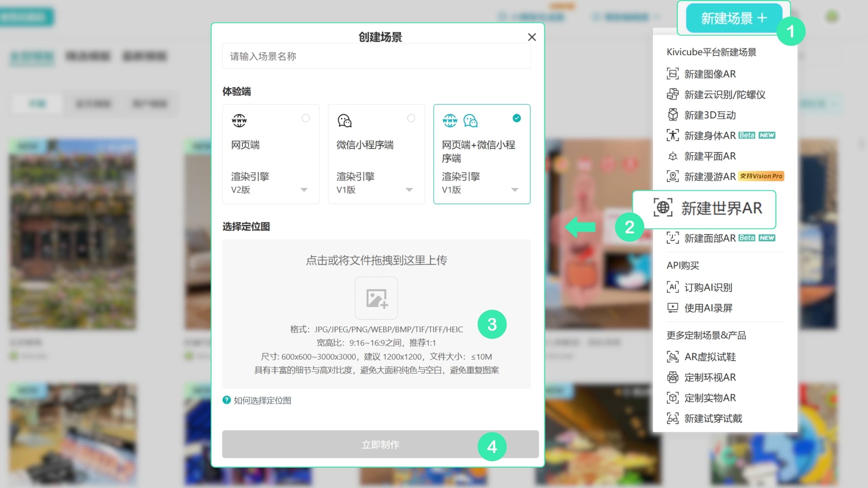Viewport: 868px width, 488px height.
Task: Click the 使用AI录屏 screen record icon
Action: pyautogui.click(x=673, y=308)
